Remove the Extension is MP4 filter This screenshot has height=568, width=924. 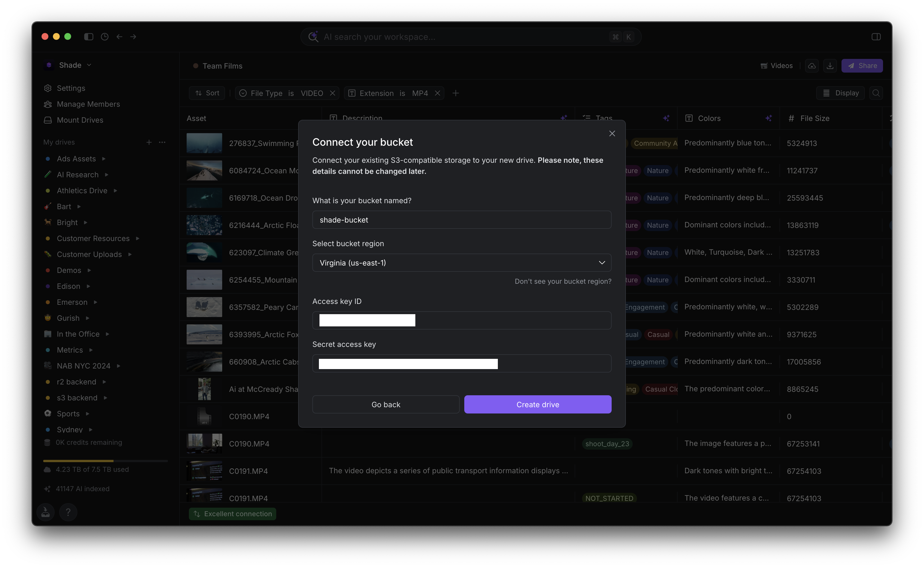point(438,93)
